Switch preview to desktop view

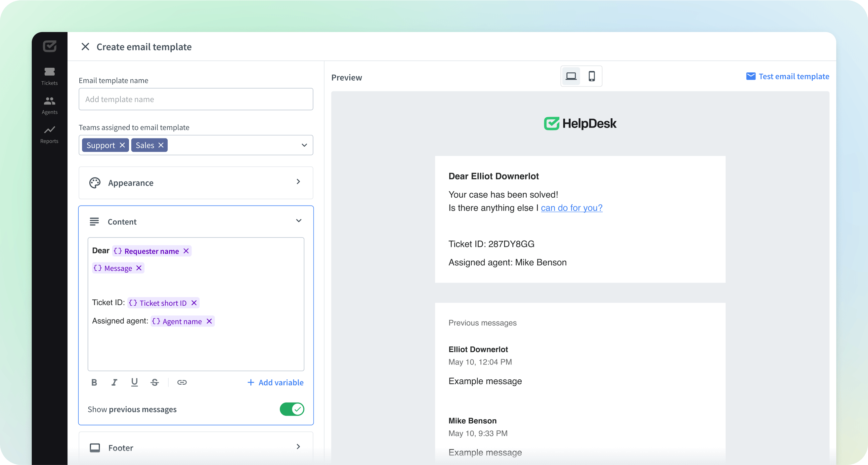[x=571, y=76]
